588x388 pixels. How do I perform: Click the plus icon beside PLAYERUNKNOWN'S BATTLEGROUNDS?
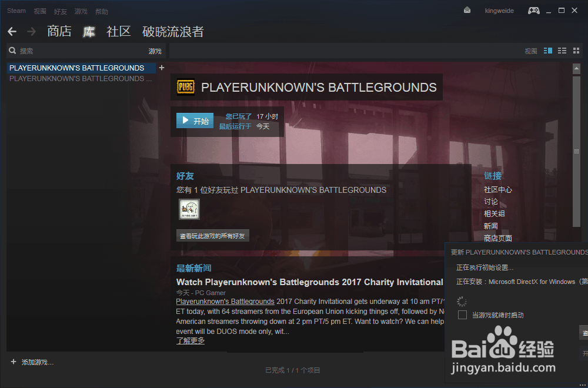[162, 68]
